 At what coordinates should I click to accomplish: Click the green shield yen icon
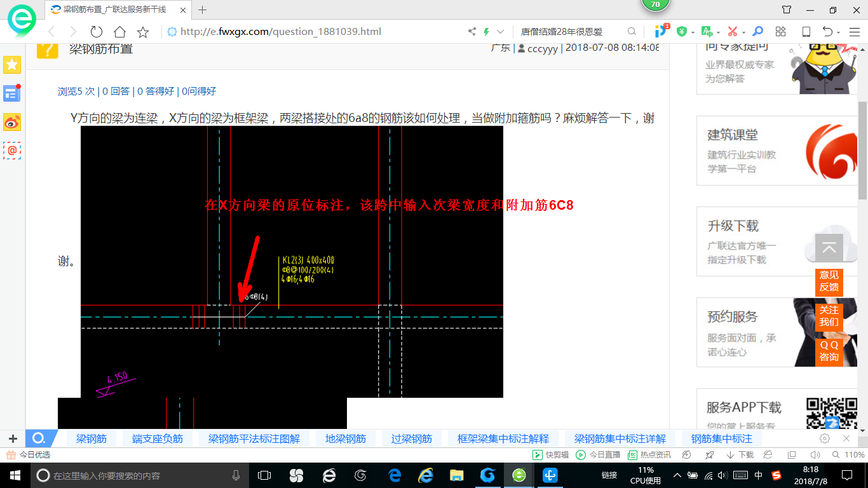[x=682, y=32]
